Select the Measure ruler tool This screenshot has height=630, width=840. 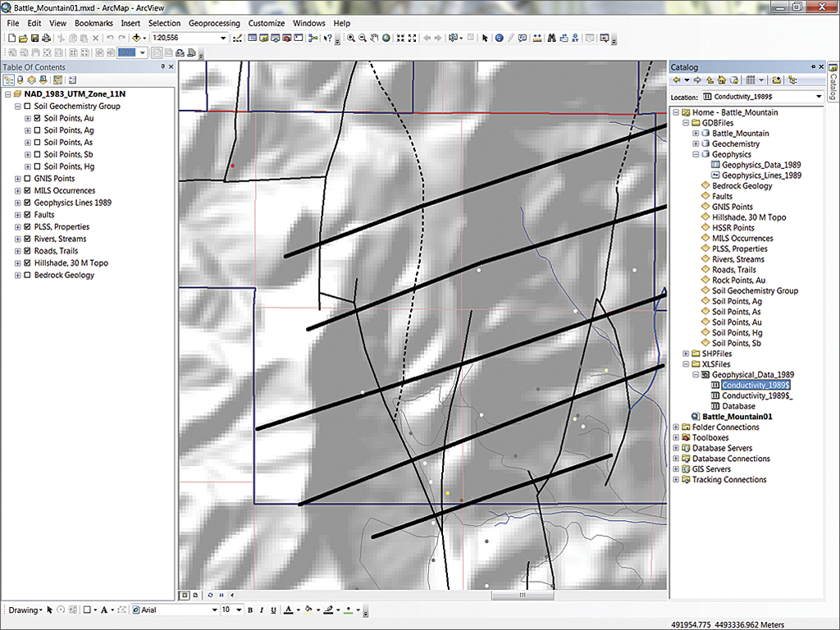point(537,38)
